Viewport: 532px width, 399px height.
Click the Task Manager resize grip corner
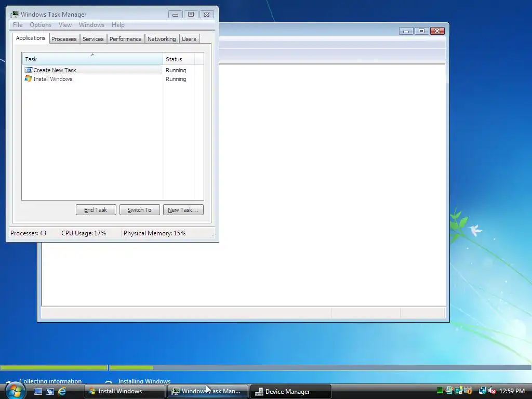point(212,235)
